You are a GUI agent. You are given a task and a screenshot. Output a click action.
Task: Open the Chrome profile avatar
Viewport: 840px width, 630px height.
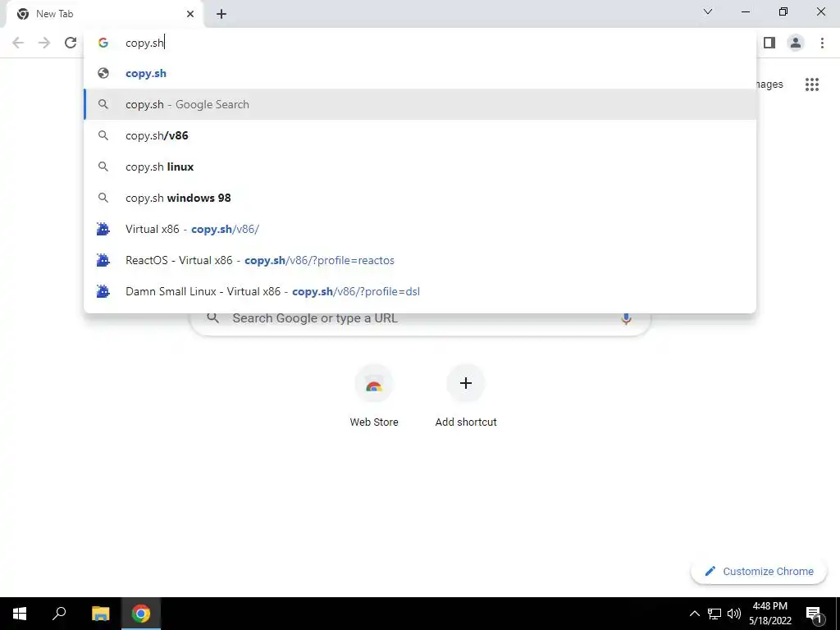click(796, 43)
